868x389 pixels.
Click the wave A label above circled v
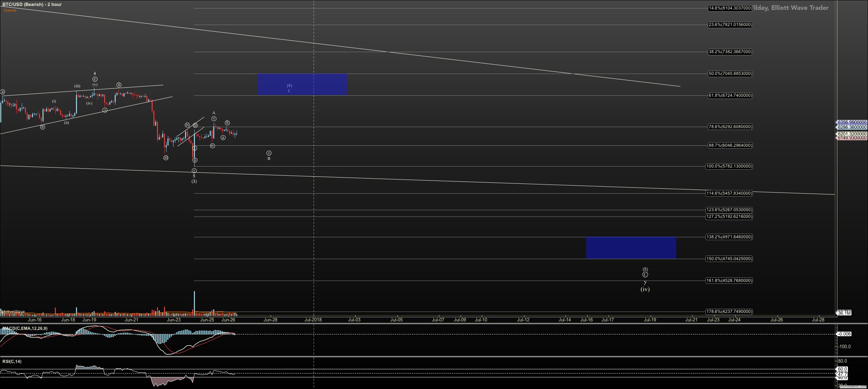(214, 113)
